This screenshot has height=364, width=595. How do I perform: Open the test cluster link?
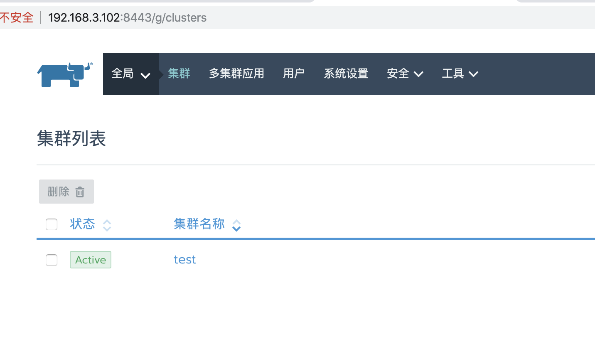[x=185, y=260]
